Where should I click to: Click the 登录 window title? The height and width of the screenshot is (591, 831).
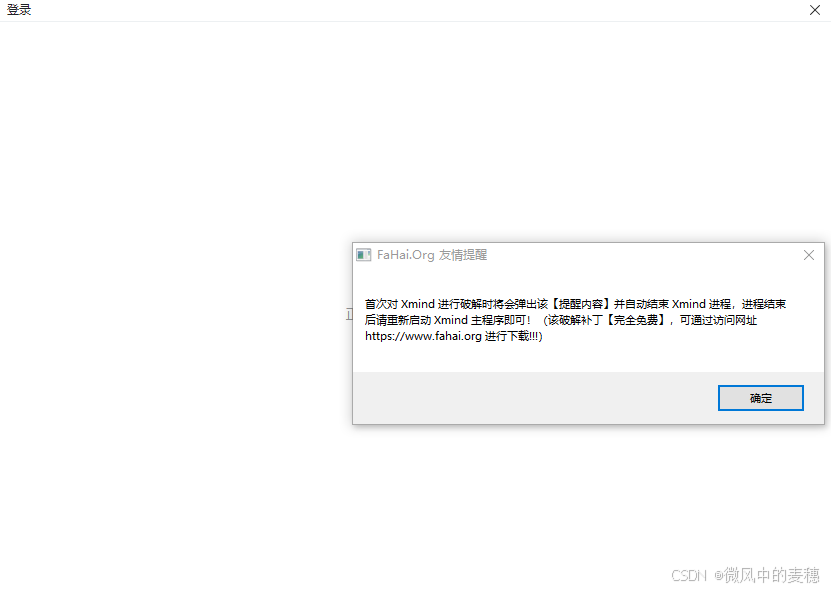tap(19, 10)
